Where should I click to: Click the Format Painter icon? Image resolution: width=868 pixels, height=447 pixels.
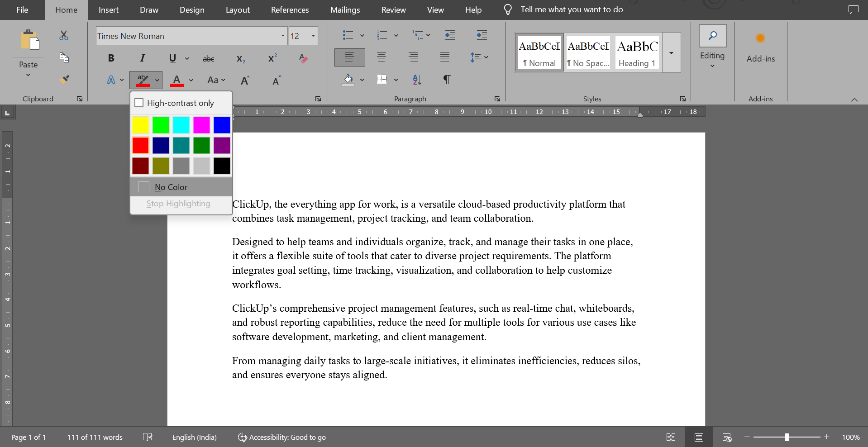[x=64, y=79]
